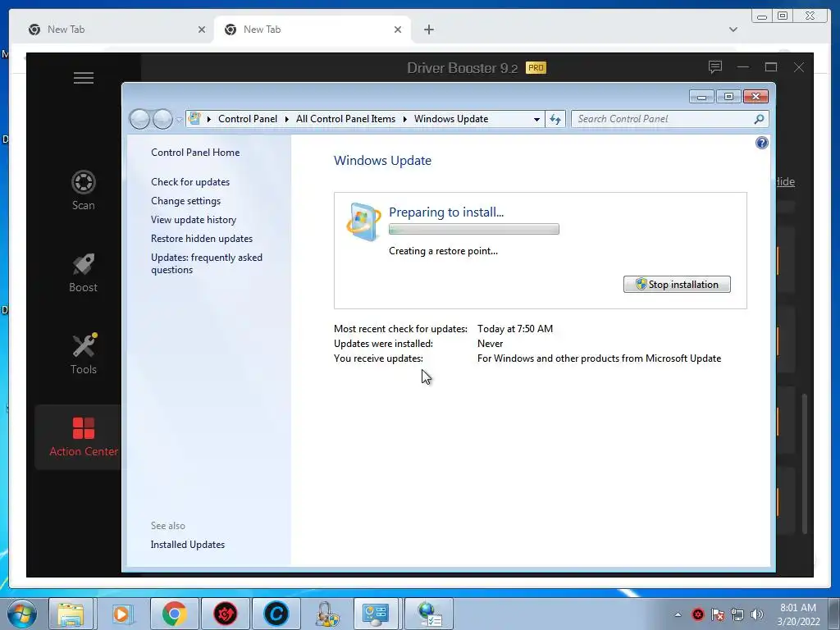Click the Windows Update breadcrumb segment

pos(451,119)
